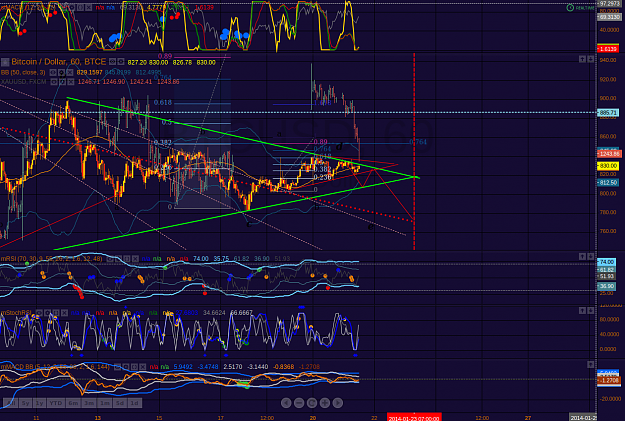Hide the mRSI indicator
The height and width of the screenshot is (421, 625).
coord(110,259)
